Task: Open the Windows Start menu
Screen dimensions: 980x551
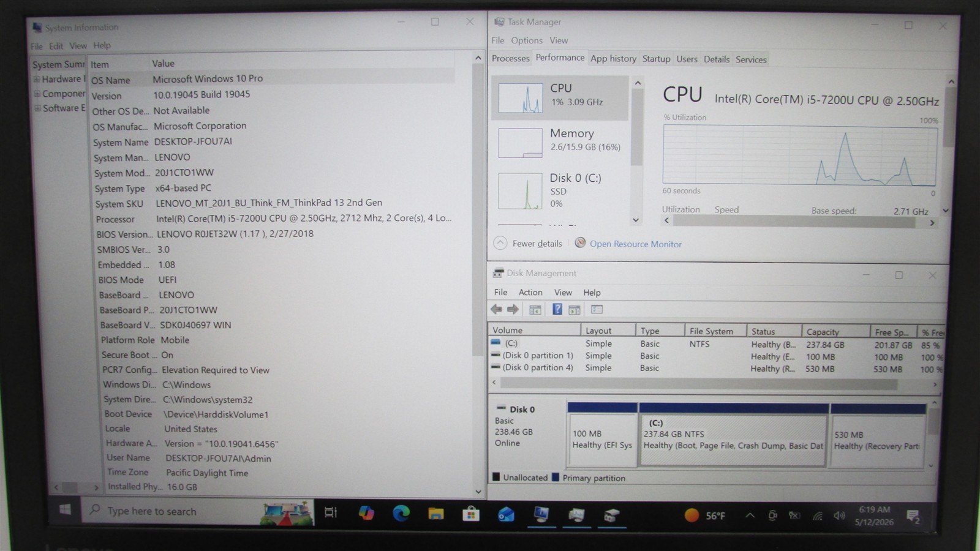Action: tap(65, 509)
